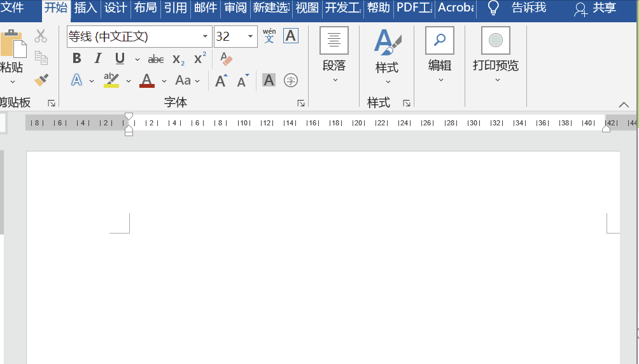Increase font size with grow font icon
This screenshot has width=639, height=364.
(221, 81)
